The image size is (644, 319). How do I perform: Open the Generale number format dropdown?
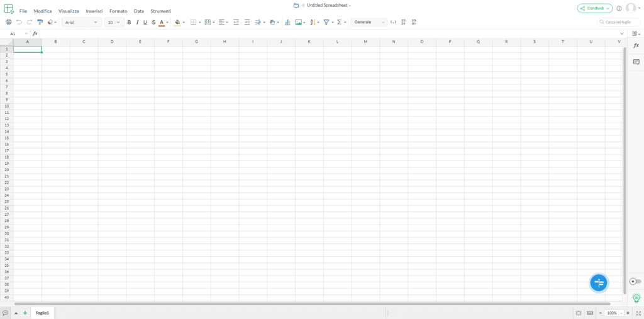pos(369,22)
